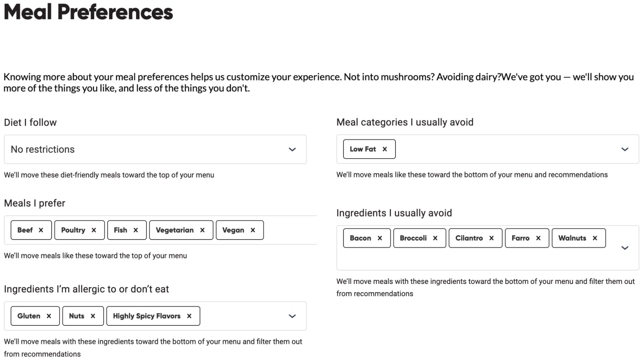
Task: Delete the Cilantro chip
Action: [x=492, y=238]
